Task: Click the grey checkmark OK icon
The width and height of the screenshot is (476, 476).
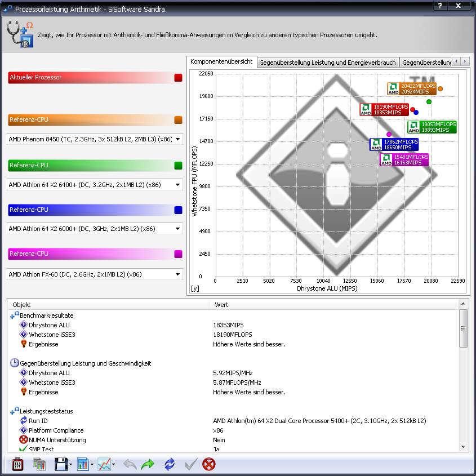Action: (x=191, y=464)
